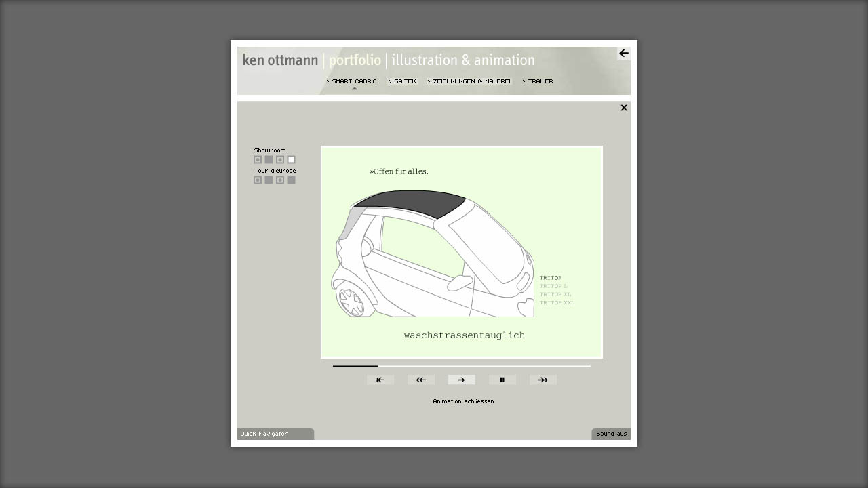The image size is (868, 488).
Task: Click the TRITOP XXL option
Action: pyautogui.click(x=557, y=302)
